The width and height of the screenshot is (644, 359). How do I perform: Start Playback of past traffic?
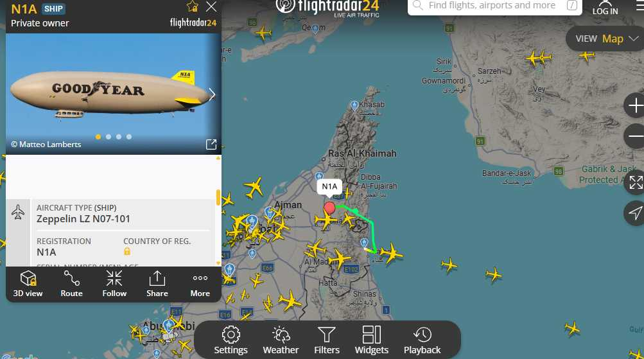point(422,340)
